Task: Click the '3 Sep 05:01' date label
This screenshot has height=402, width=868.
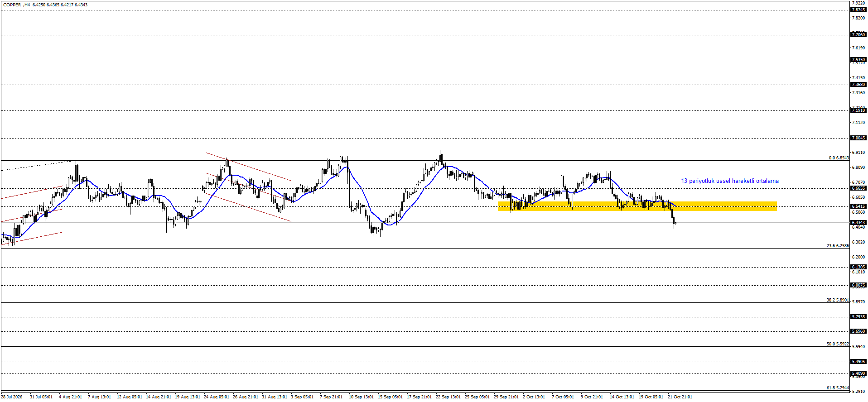Action: coord(302,397)
